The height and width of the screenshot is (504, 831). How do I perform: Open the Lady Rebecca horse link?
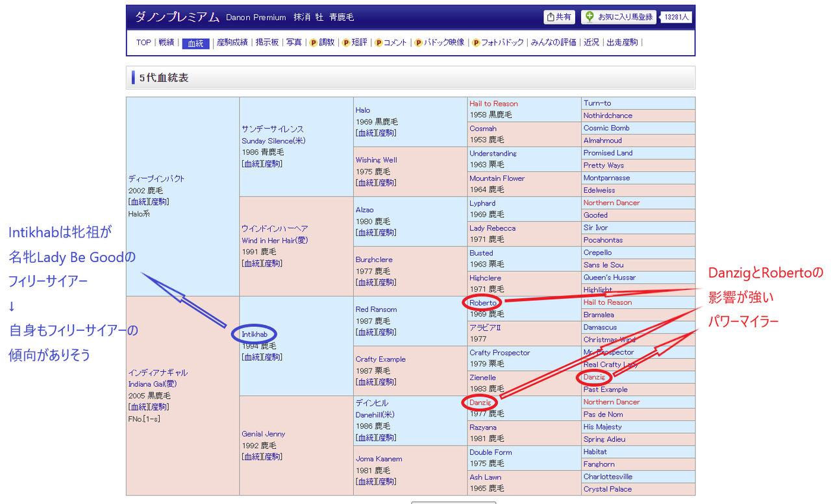[x=493, y=228]
